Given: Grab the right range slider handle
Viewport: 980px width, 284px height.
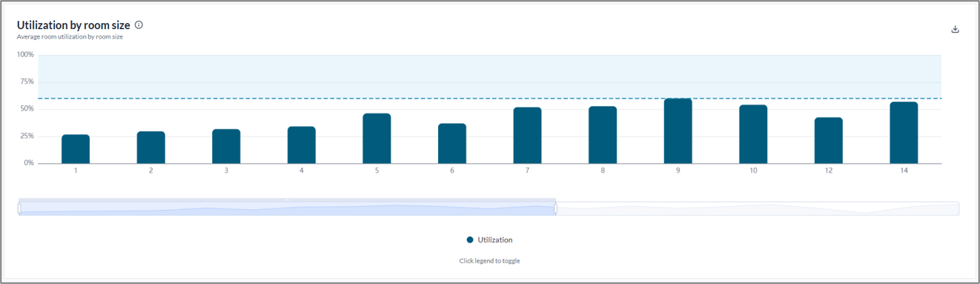Looking at the screenshot, I should coord(556,208).
